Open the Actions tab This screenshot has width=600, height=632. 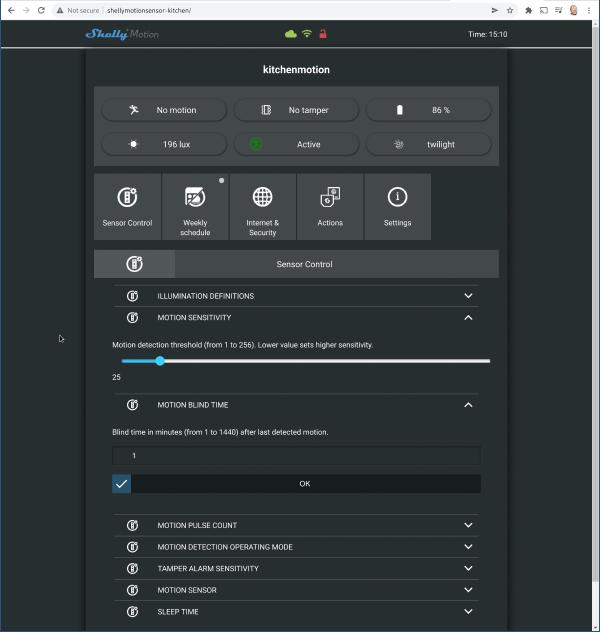coord(330,207)
